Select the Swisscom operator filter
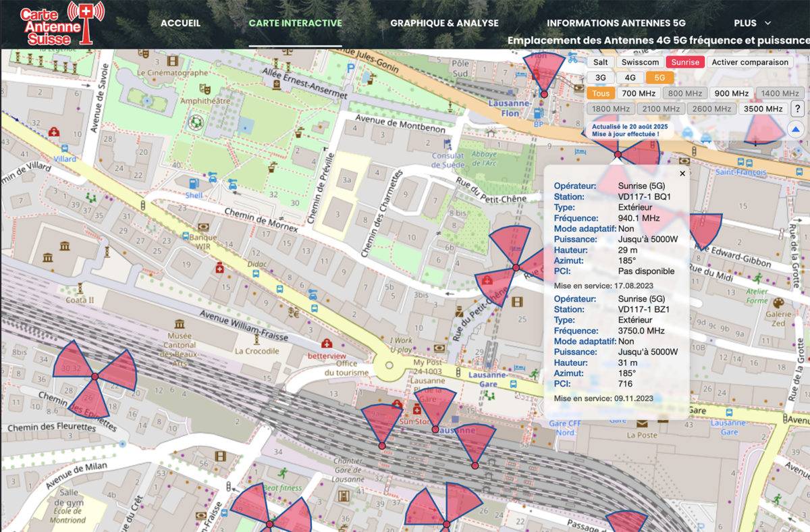 pos(640,62)
